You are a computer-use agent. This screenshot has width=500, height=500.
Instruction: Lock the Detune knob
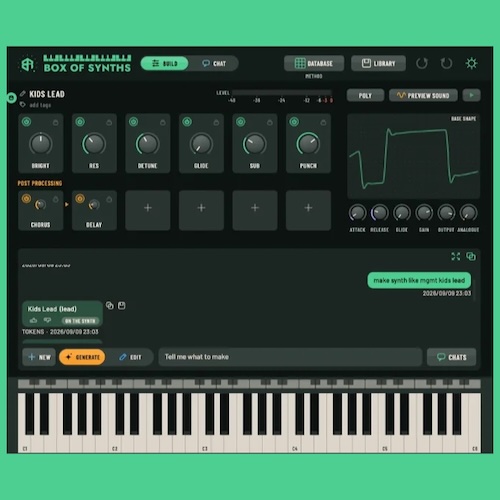tap(163, 123)
